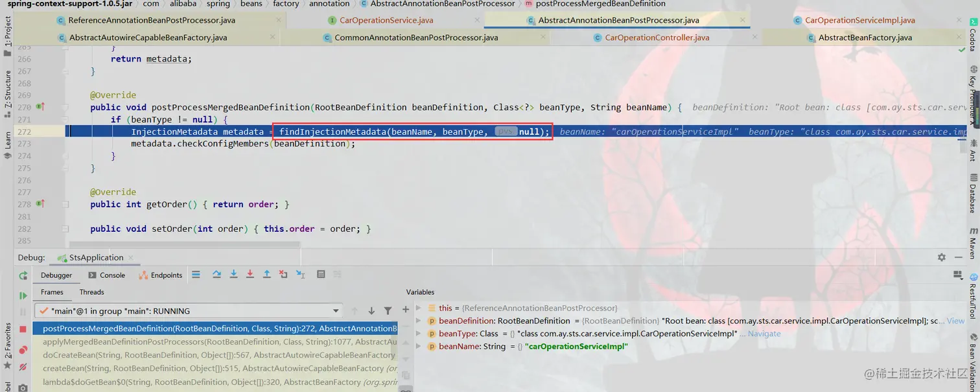Expand beanDefinition variable node

tap(419, 321)
